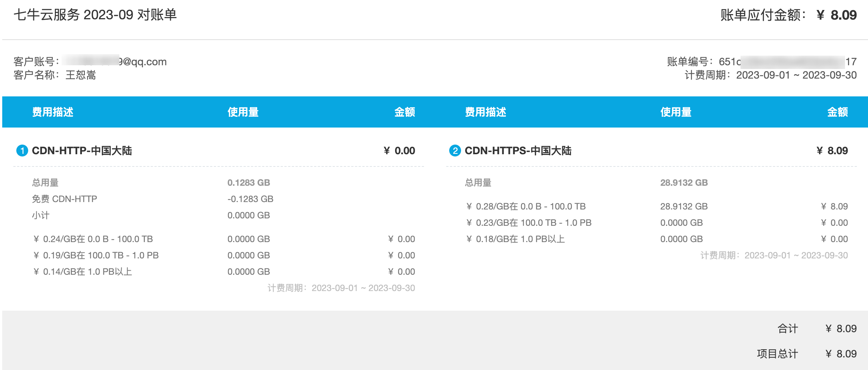Click the CDN-HTTPS section amount ¥ 8.09
This screenshot has height=370, width=868.
832,151
